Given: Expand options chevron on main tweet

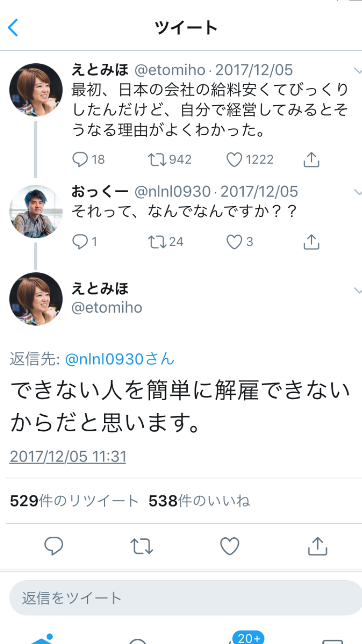Looking at the screenshot, I should [x=358, y=290].
